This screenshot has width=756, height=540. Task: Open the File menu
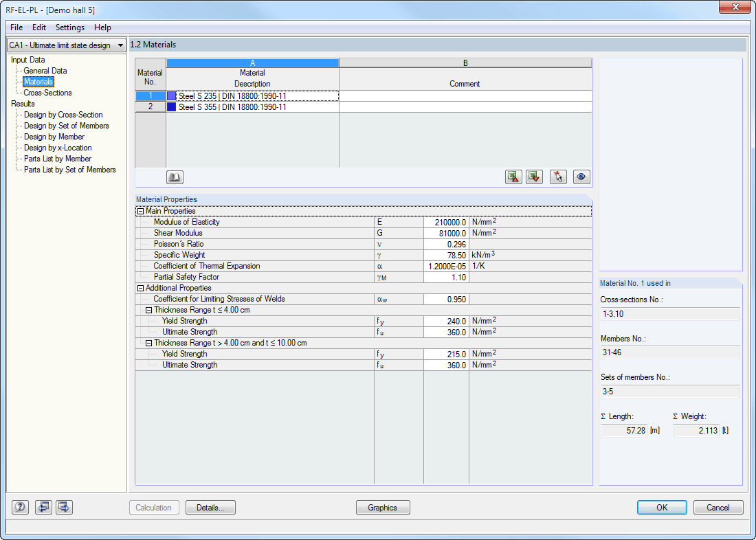(x=16, y=27)
